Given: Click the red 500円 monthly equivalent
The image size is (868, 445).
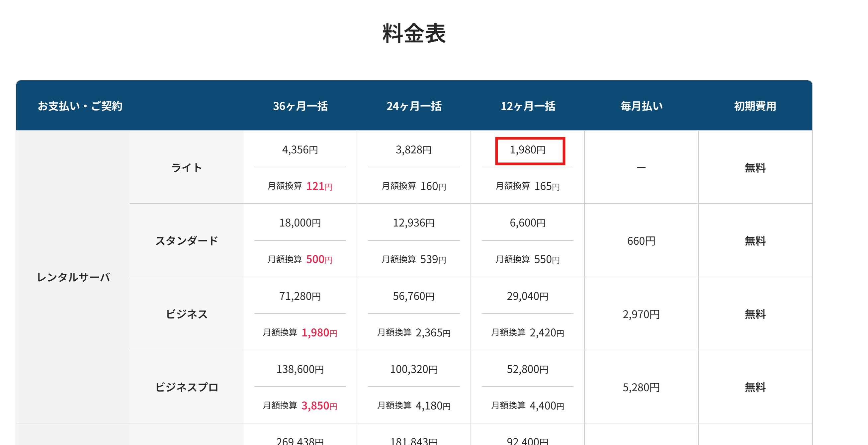Looking at the screenshot, I should coord(319,259).
